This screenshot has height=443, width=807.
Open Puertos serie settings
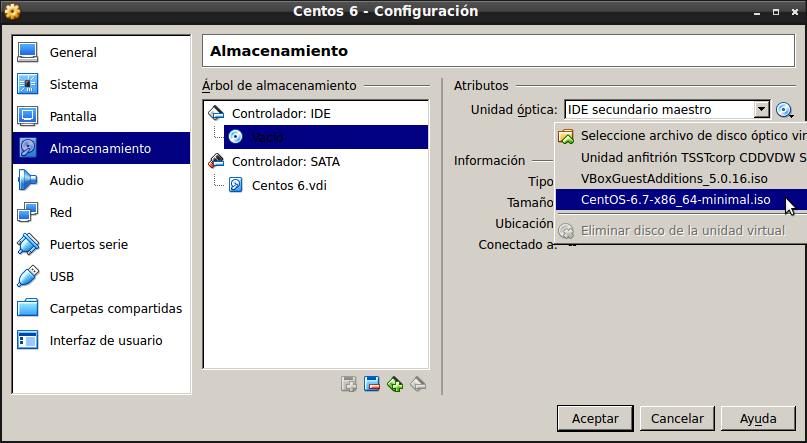point(88,245)
